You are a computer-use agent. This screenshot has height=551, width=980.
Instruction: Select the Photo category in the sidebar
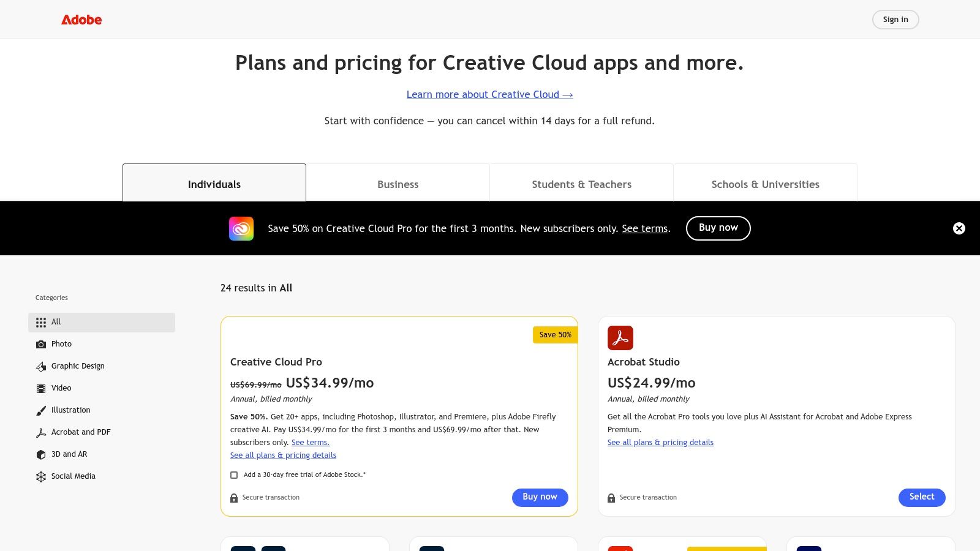point(61,344)
